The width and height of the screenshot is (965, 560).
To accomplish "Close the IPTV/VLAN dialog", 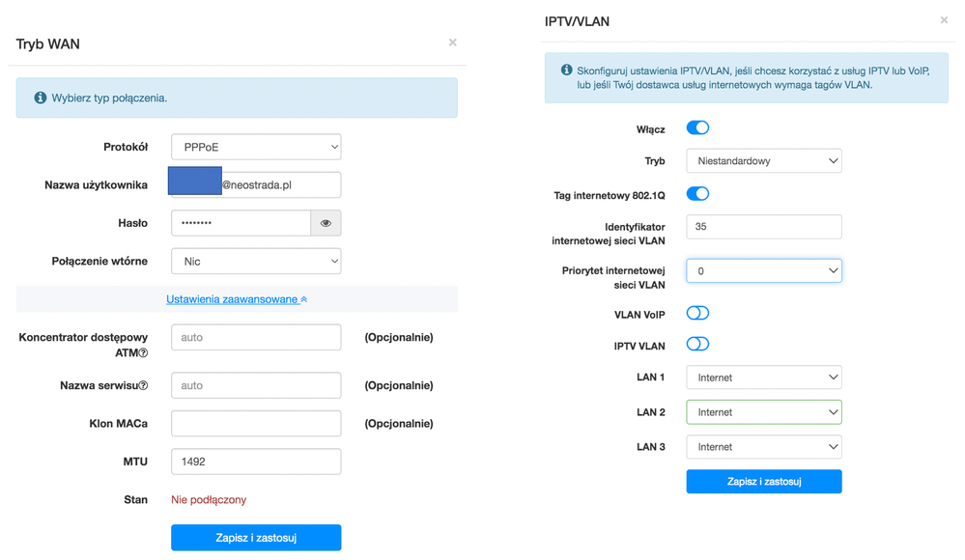I will point(945,20).
